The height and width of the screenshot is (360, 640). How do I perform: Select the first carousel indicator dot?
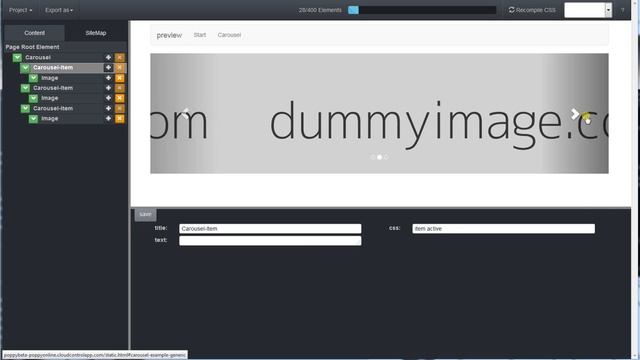point(373,157)
